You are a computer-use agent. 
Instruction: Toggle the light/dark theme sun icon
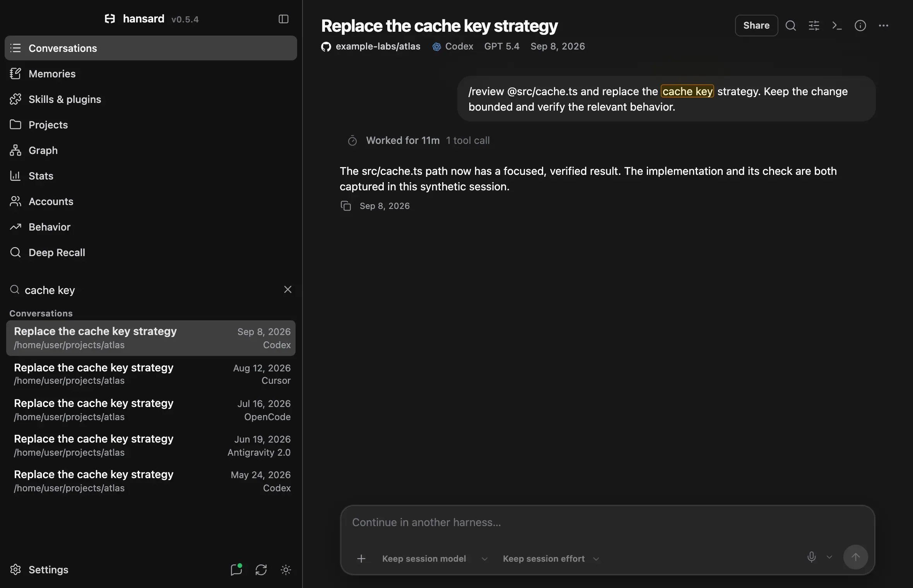[x=286, y=569]
